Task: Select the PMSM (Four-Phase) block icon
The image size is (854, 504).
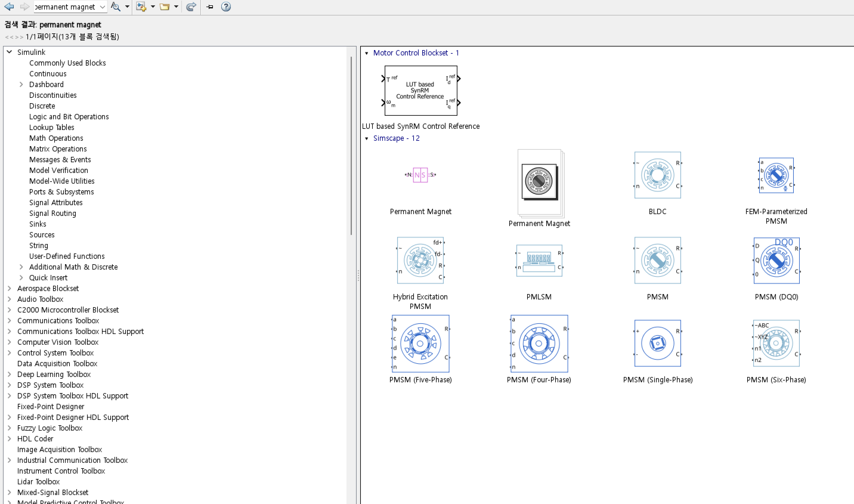Action: pos(539,344)
